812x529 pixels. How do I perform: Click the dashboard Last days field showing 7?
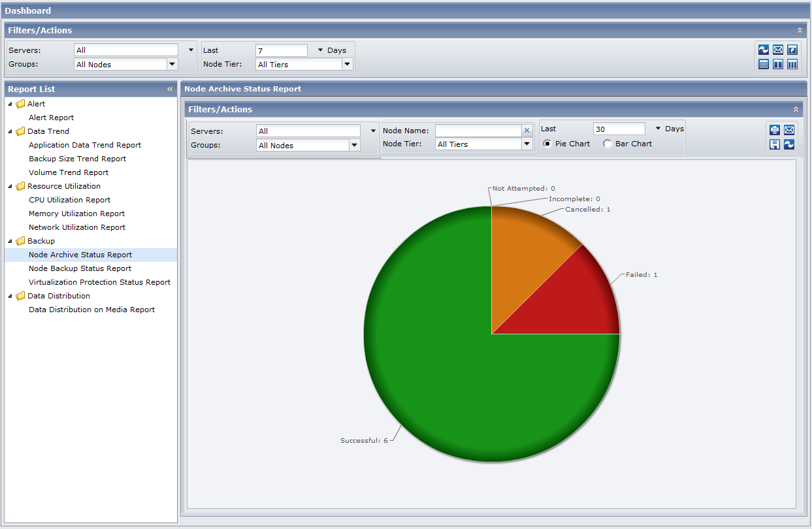click(x=281, y=50)
